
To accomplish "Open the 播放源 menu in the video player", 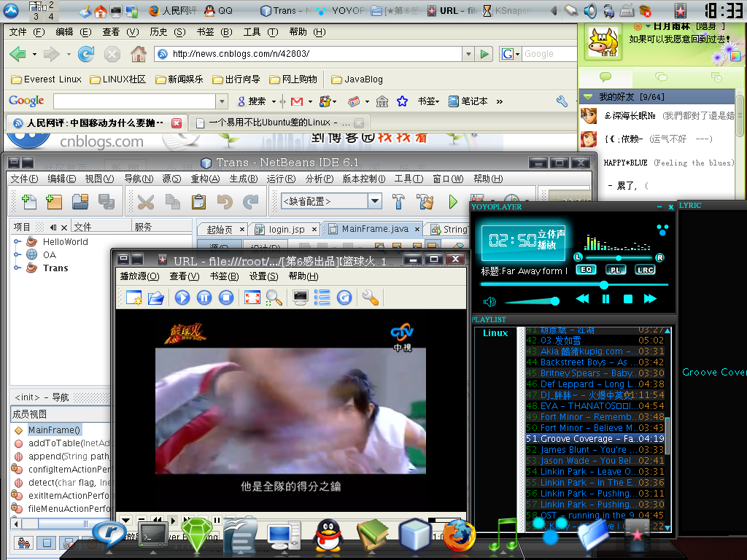I will (x=139, y=276).
